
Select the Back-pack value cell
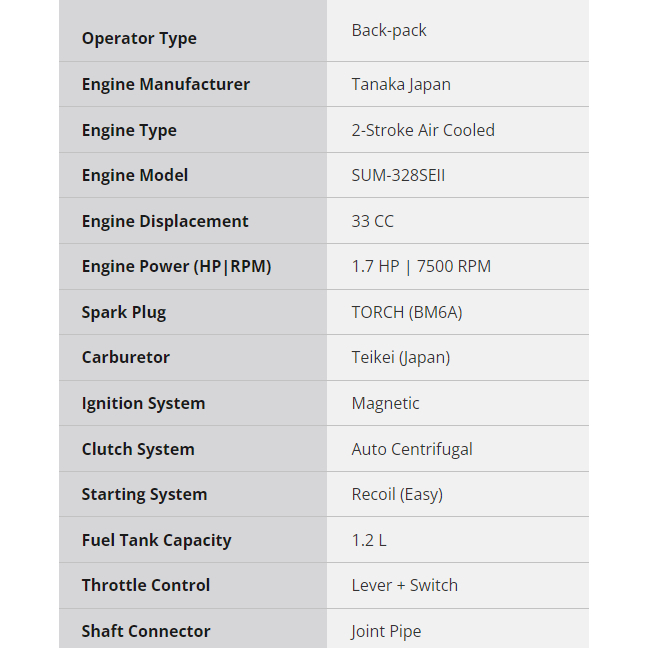coord(389,30)
